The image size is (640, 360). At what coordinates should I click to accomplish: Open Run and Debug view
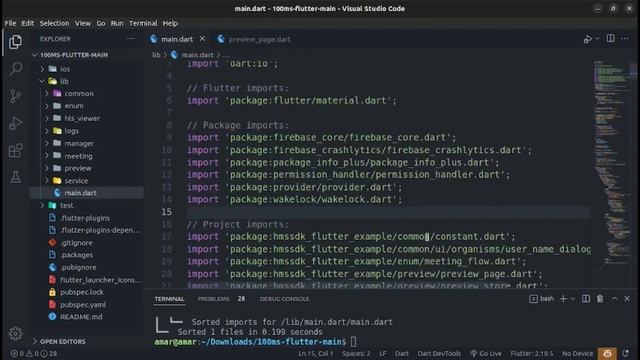pos(16,123)
